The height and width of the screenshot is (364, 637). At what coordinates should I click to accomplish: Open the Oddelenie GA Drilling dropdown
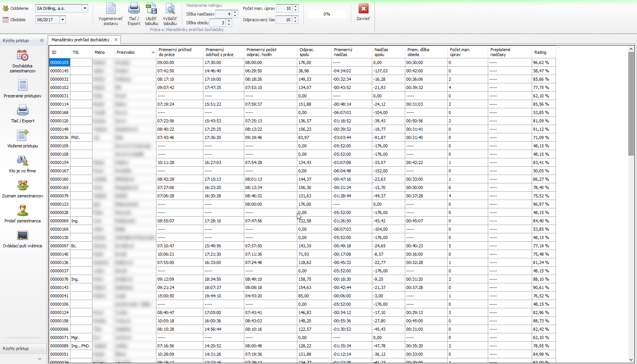(85, 8)
